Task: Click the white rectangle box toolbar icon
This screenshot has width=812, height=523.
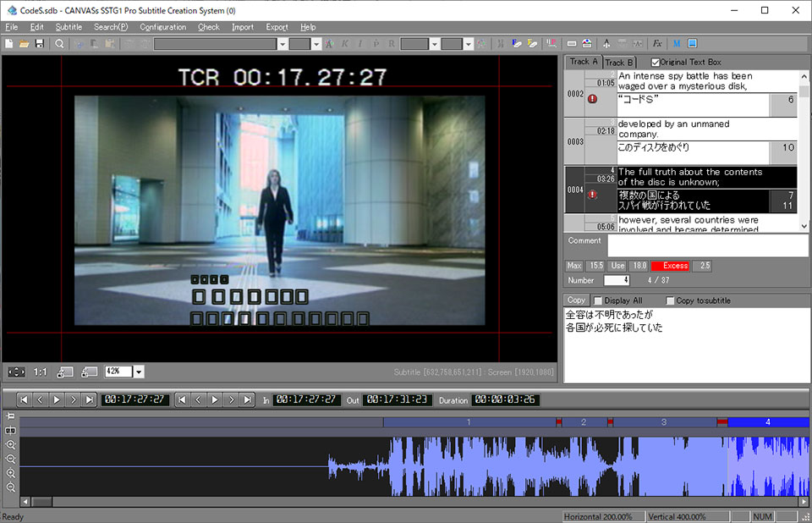Action: (x=572, y=44)
